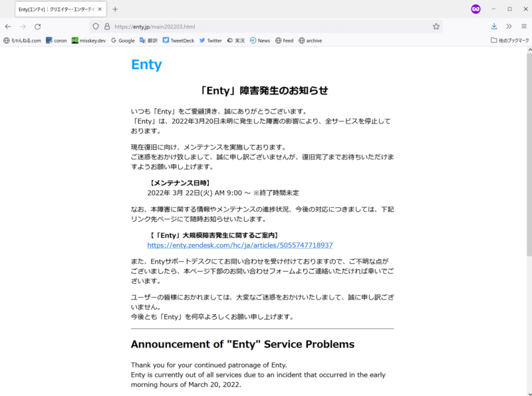Open the coron bookmark

coord(57,41)
